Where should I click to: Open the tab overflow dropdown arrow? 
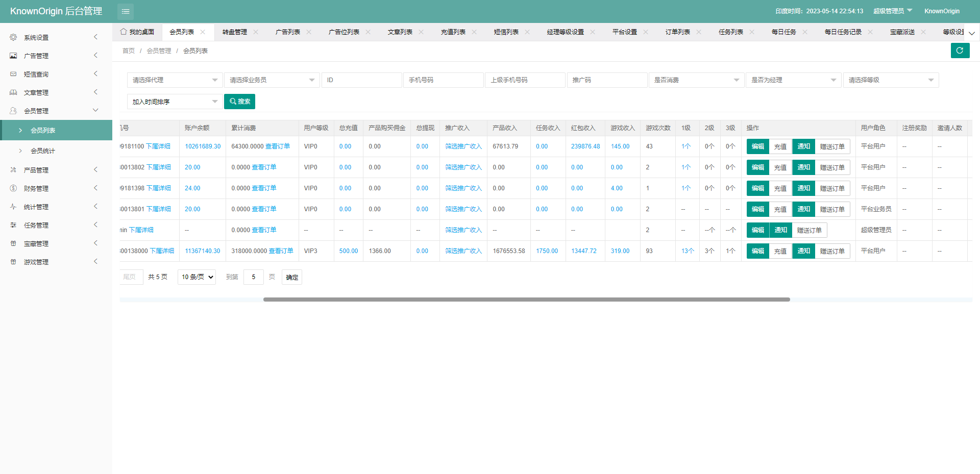[971, 33]
